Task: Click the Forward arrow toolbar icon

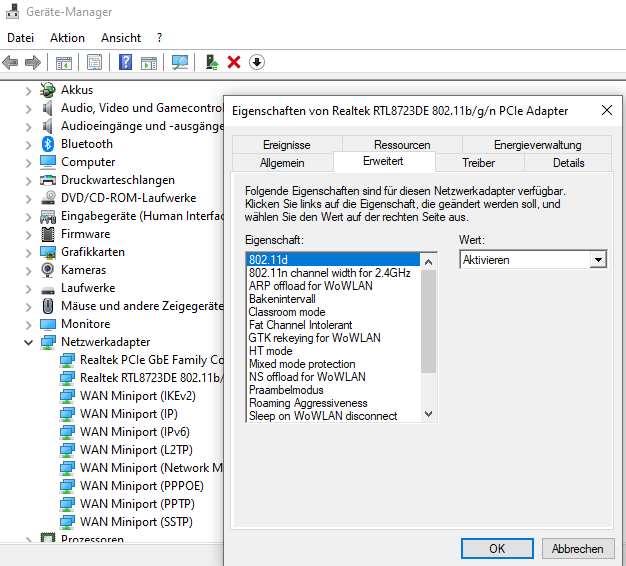Action: click(x=33, y=62)
